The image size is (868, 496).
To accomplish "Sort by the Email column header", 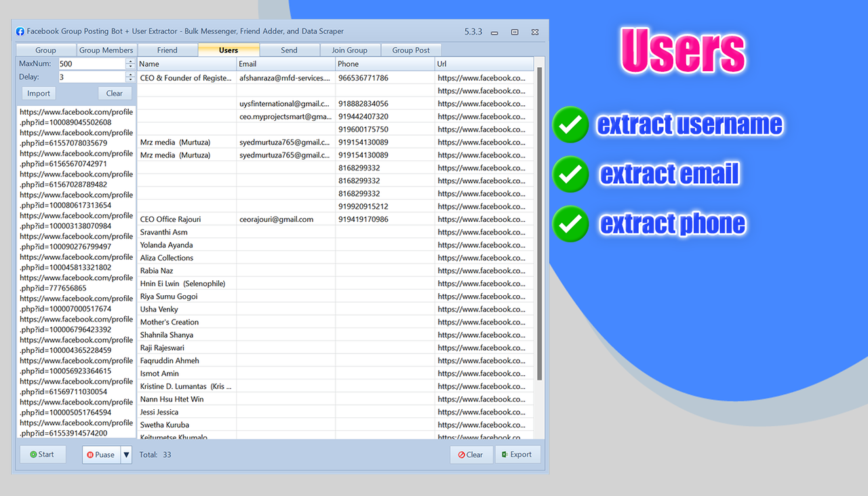I will [285, 64].
